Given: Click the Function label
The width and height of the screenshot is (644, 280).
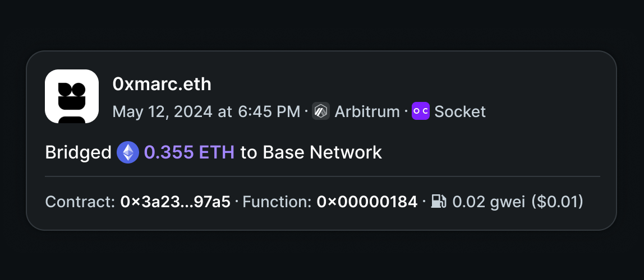Looking at the screenshot, I should 277,202.
